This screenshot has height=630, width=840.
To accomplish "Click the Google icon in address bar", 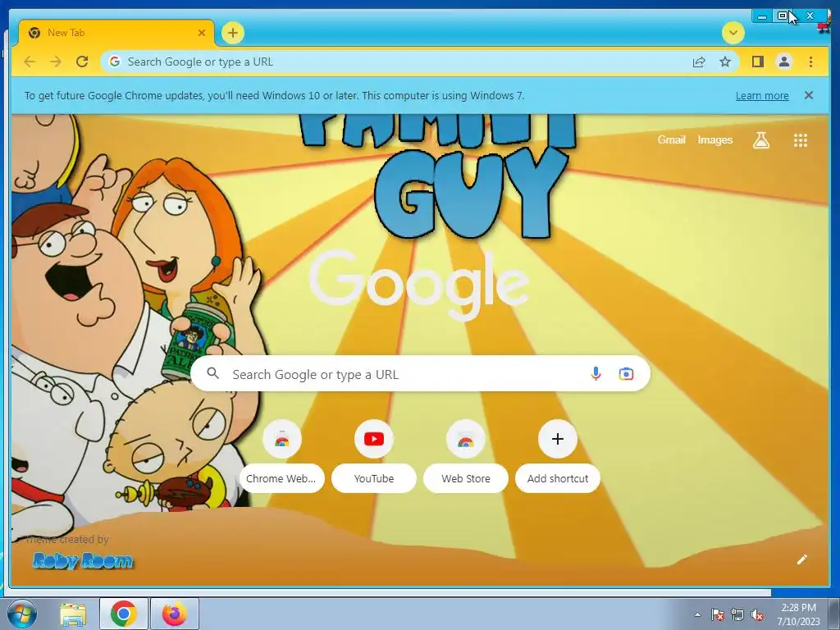I will pyautogui.click(x=114, y=62).
